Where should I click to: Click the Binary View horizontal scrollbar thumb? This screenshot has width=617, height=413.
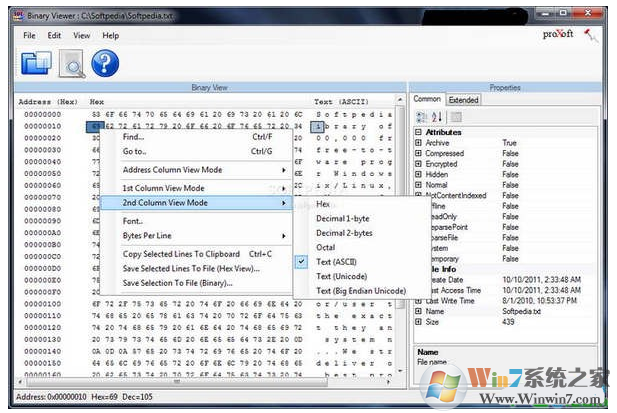pos(177,382)
